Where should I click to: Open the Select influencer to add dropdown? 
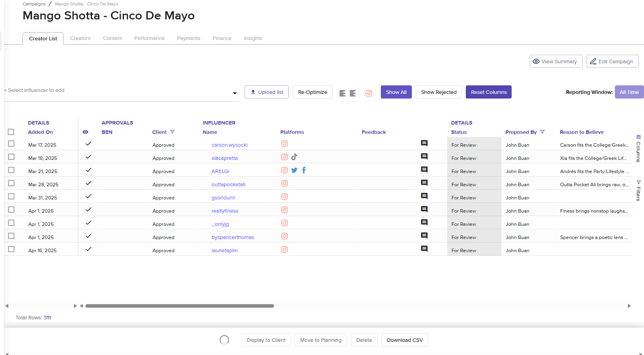[234, 93]
